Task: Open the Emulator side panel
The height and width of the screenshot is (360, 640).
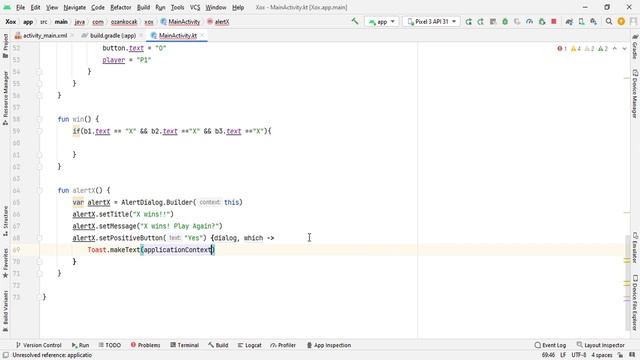Action: click(635, 247)
